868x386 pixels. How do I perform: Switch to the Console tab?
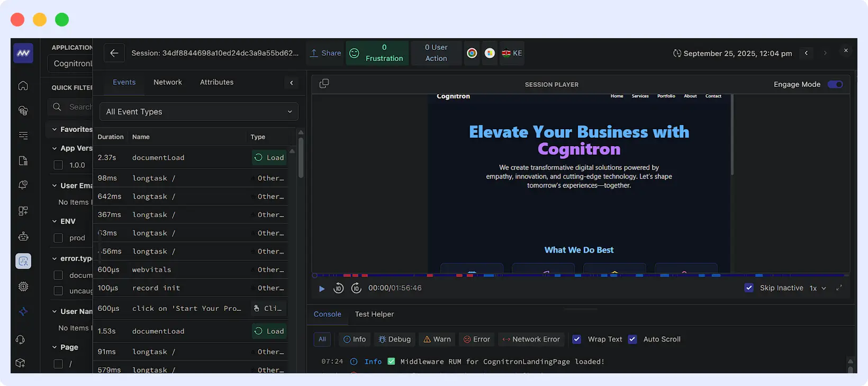pos(328,314)
